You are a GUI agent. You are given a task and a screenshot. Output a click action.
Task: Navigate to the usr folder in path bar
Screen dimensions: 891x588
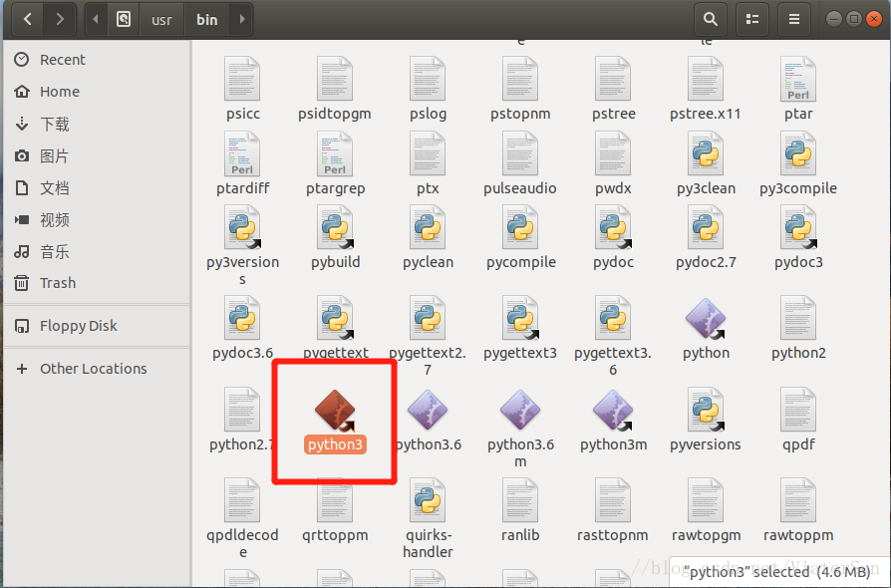coord(161,20)
